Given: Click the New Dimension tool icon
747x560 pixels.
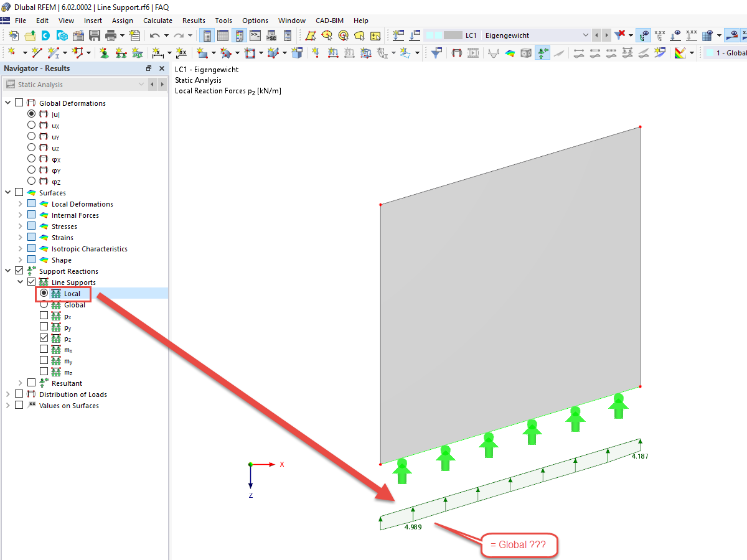Looking at the screenshot, I should pyautogui.click(x=157, y=53).
